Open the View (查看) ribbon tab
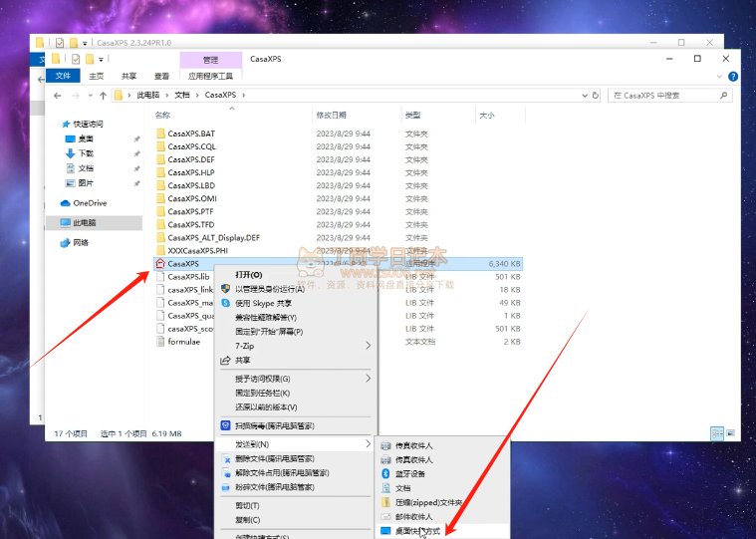Viewport: 756px width, 539px height. click(161, 76)
